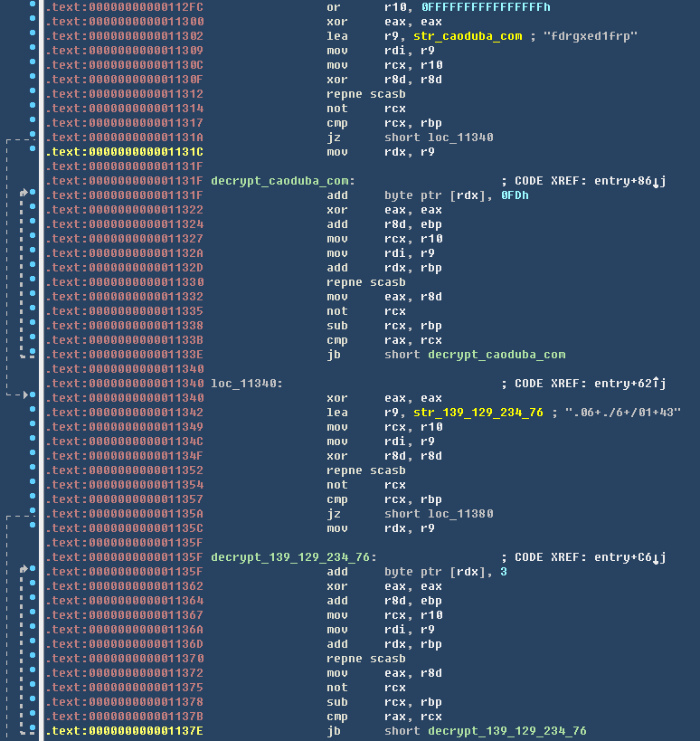The width and height of the screenshot is (700, 741).
Task: Click the gutter dot at address 1135A
Action: (x=33, y=514)
